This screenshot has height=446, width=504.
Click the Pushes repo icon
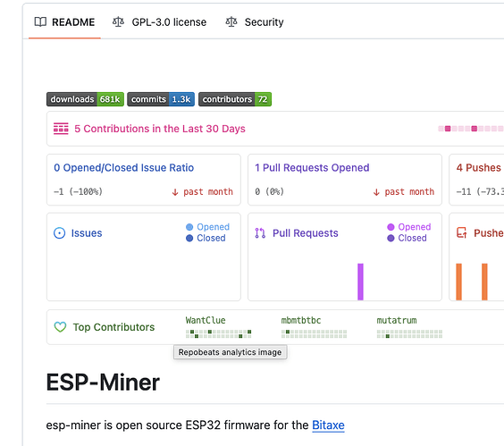pos(462,232)
